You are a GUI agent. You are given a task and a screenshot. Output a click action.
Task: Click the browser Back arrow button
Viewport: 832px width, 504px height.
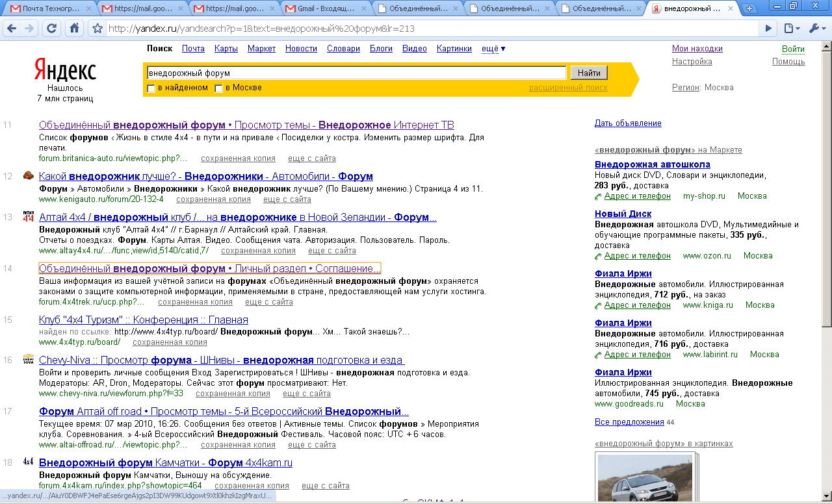tap(11, 29)
